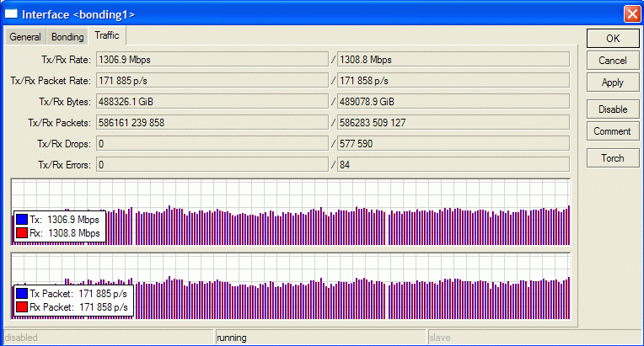Viewport: 644px width, 346px height.
Task: Click the 'Tx/Rx Bytes:' label
Action: coord(65,102)
